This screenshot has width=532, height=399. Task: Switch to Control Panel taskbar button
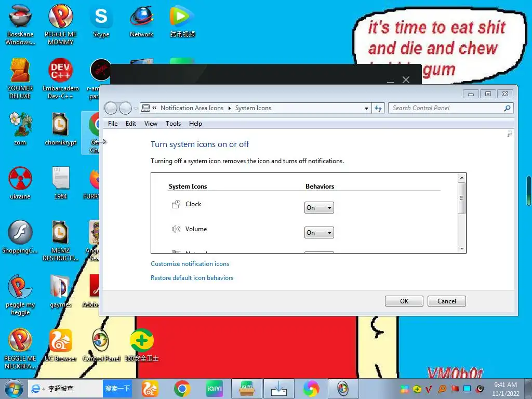(343, 389)
